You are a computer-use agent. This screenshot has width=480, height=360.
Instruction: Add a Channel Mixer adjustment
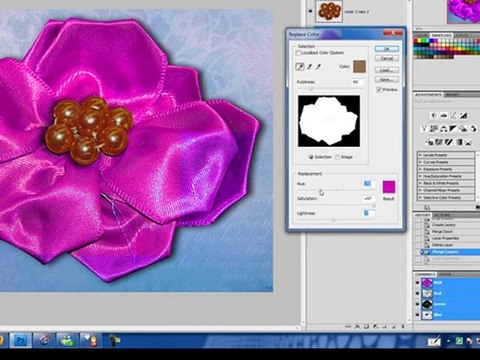(x=473, y=128)
